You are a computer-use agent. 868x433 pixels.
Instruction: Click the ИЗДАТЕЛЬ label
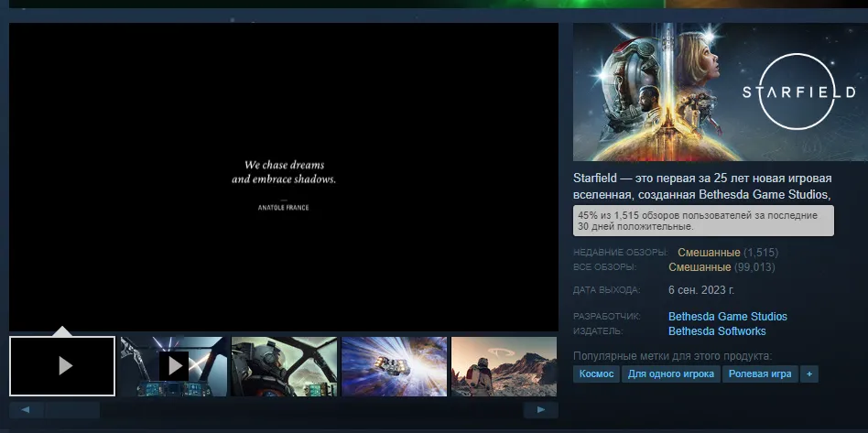click(598, 331)
